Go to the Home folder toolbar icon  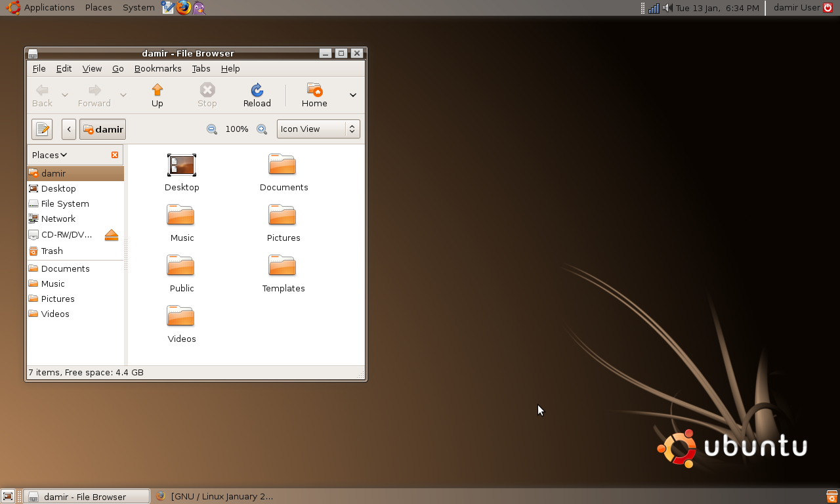pyautogui.click(x=314, y=90)
